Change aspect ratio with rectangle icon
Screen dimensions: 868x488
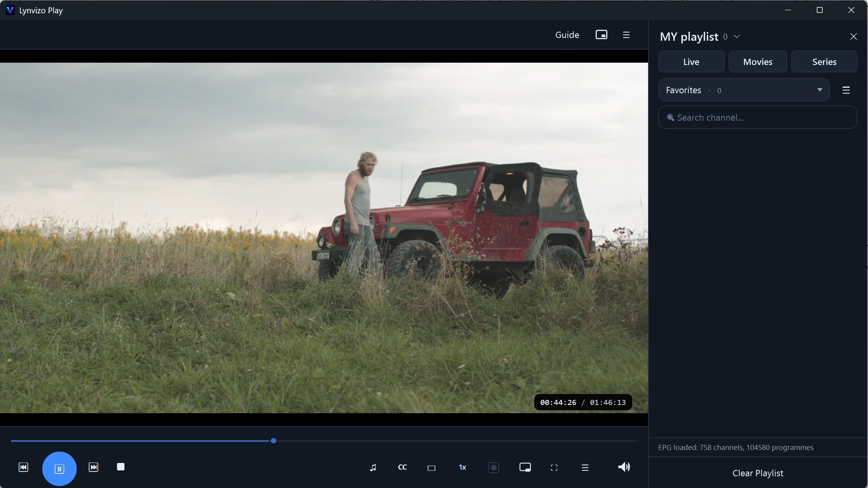[431, 468]
